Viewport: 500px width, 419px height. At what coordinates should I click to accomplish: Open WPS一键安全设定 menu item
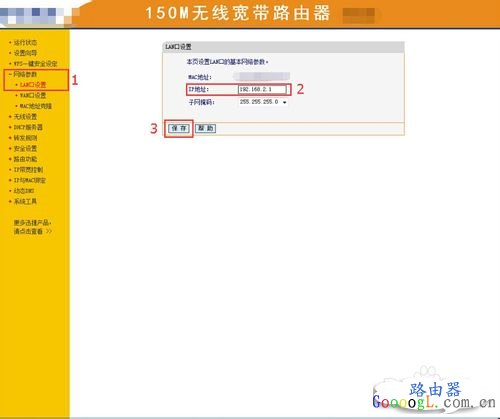pos(35,64)
